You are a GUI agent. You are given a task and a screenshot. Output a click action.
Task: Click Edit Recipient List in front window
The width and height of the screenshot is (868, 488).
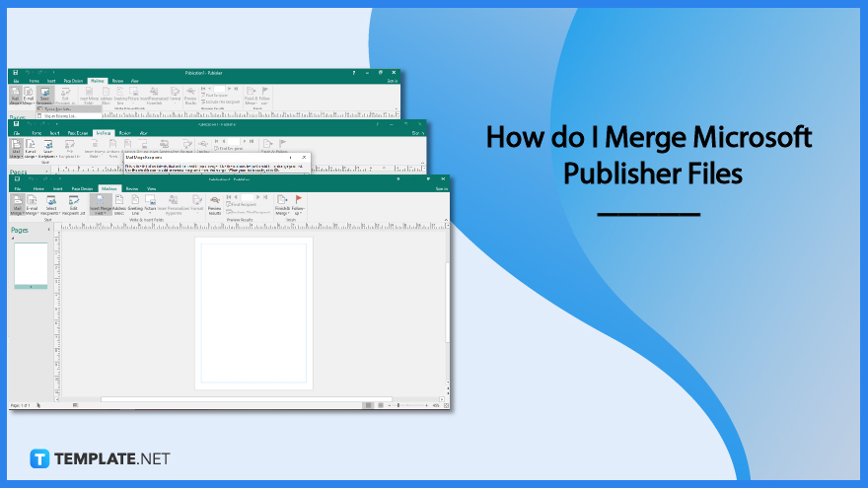tap(74, 205)
